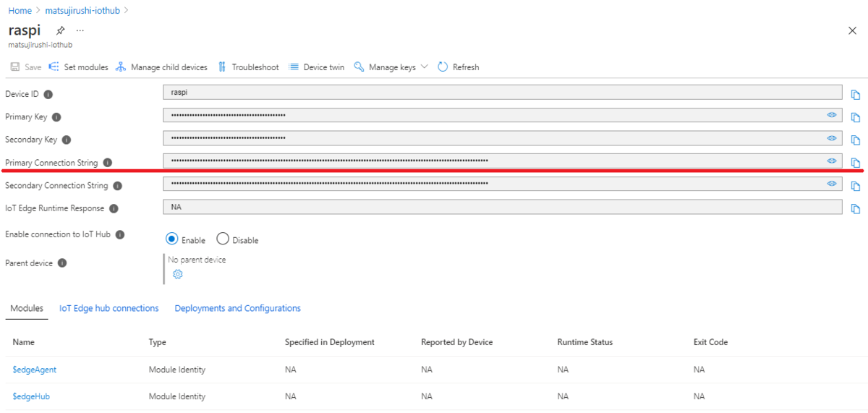This screenshot has width=868, height=413.
Task: Close the raspi device pane
Action: tap(852, 30)
